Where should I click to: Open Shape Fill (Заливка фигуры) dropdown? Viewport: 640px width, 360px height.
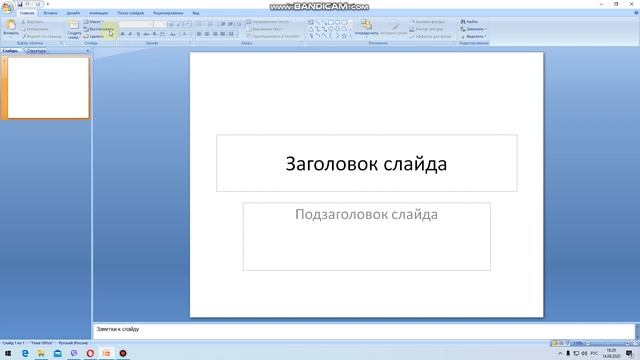coord(428,22)
